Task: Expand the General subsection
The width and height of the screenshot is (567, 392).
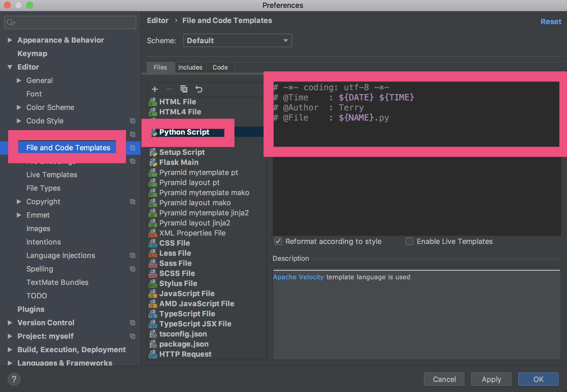Action: pos(19,80)
